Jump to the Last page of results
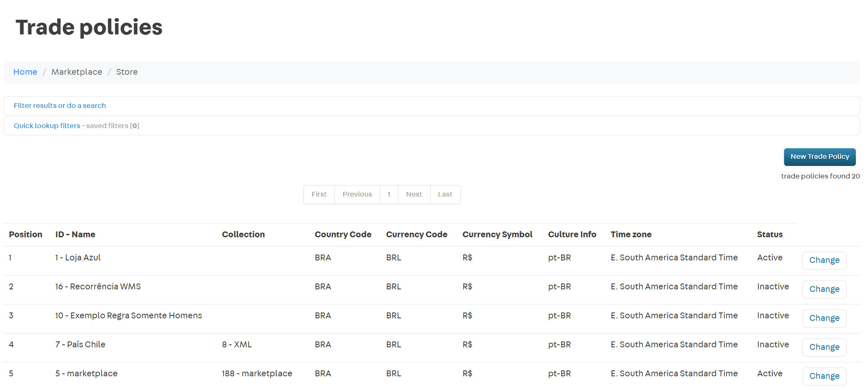The image size is (868, 391). tap(445, 194)
